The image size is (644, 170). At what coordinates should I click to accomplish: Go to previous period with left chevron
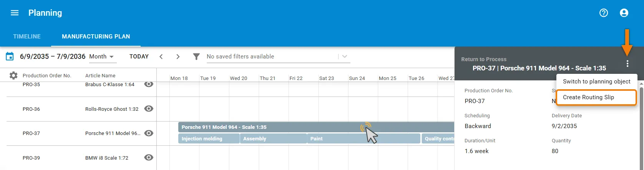[x=161, y=57]
